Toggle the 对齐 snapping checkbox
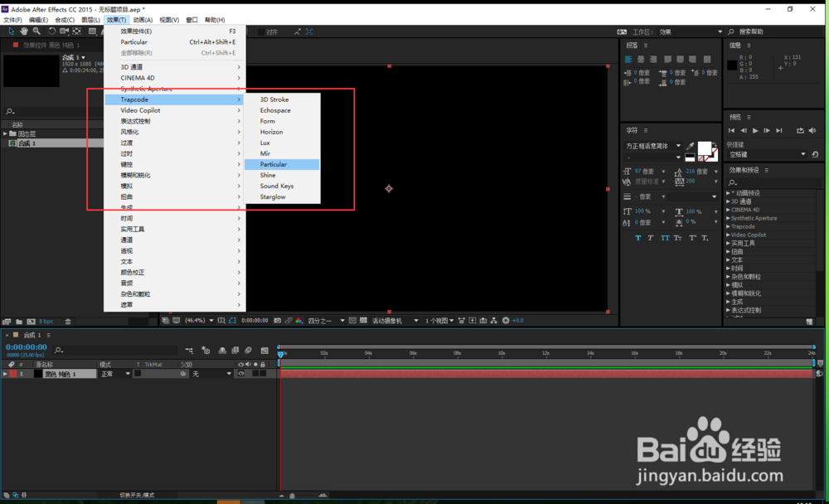The height and width of the screenshot is (504, 829). [259, 31]
